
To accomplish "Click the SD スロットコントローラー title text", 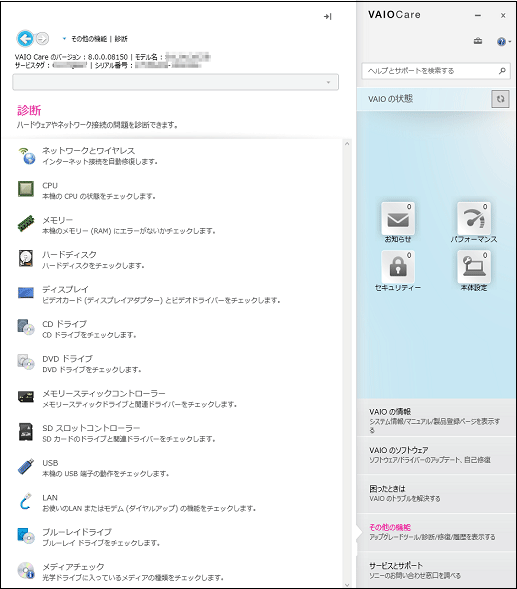I will pos(91,428).
